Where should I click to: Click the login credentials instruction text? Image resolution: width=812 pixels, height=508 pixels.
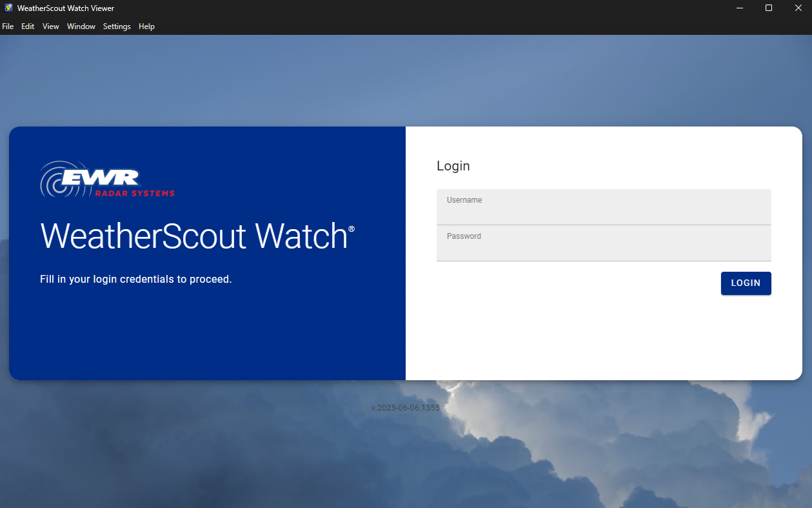coord(135,279)
